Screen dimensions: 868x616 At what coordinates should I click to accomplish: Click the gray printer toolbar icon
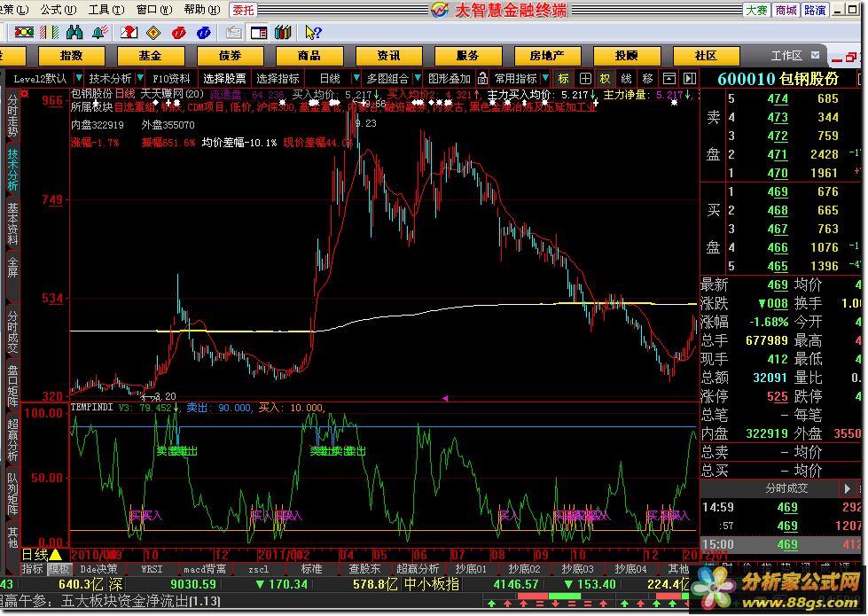pyautogui.click(x=233, y=33)
